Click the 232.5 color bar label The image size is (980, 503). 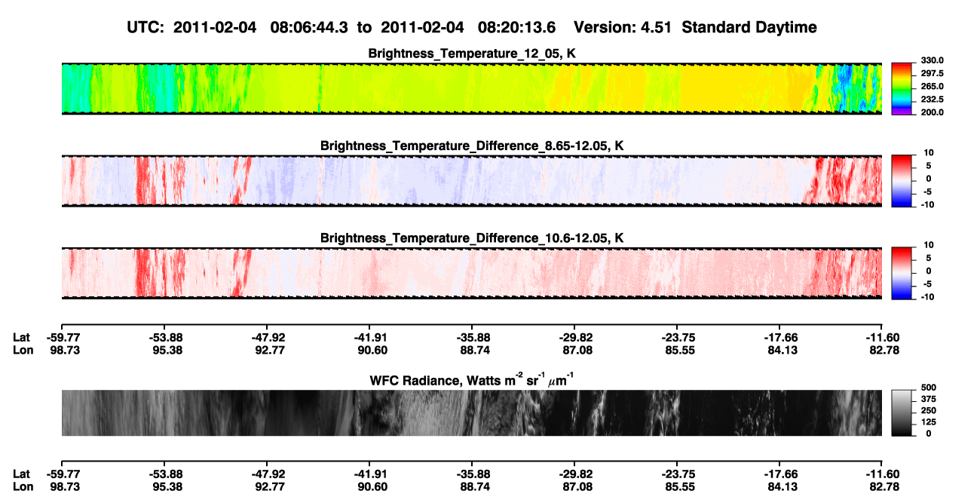933,99
